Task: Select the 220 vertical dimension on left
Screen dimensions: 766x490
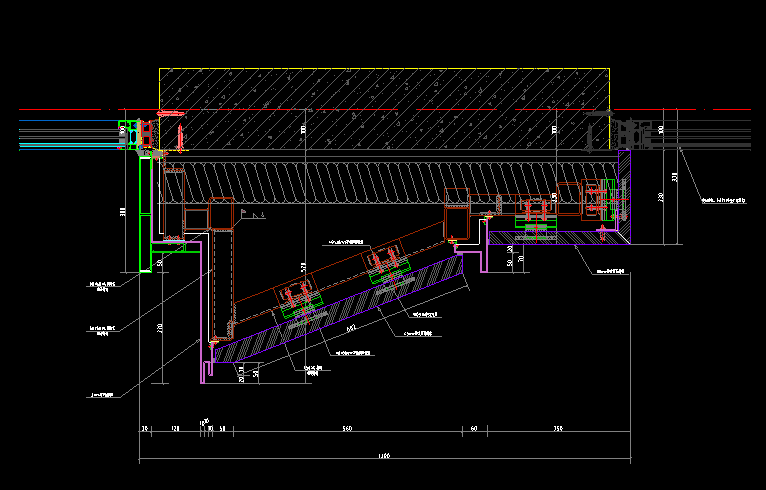Action: (160, 328)
